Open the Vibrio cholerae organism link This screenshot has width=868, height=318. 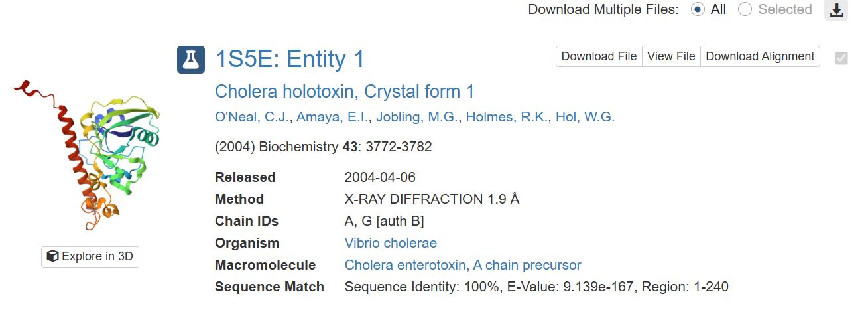click(x=391, y=243)
